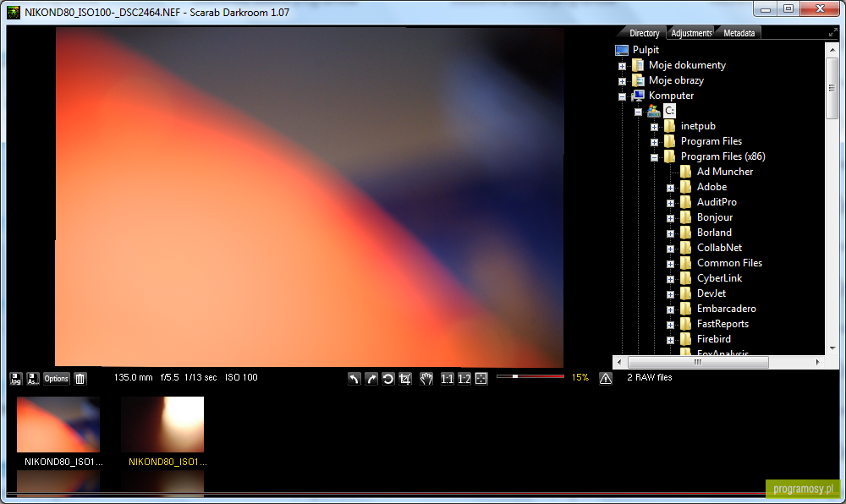Expand the inetpub folder
The height and width of the screenshot is (504, 846).
655,127
